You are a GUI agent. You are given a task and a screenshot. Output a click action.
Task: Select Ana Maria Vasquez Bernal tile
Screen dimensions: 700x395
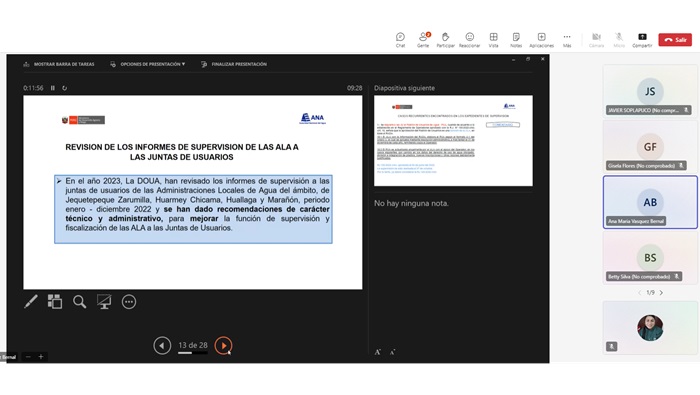tap(650, 202)
